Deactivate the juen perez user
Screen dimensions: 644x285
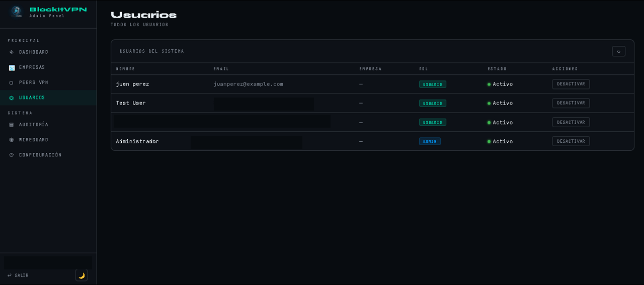click(571, 84)
